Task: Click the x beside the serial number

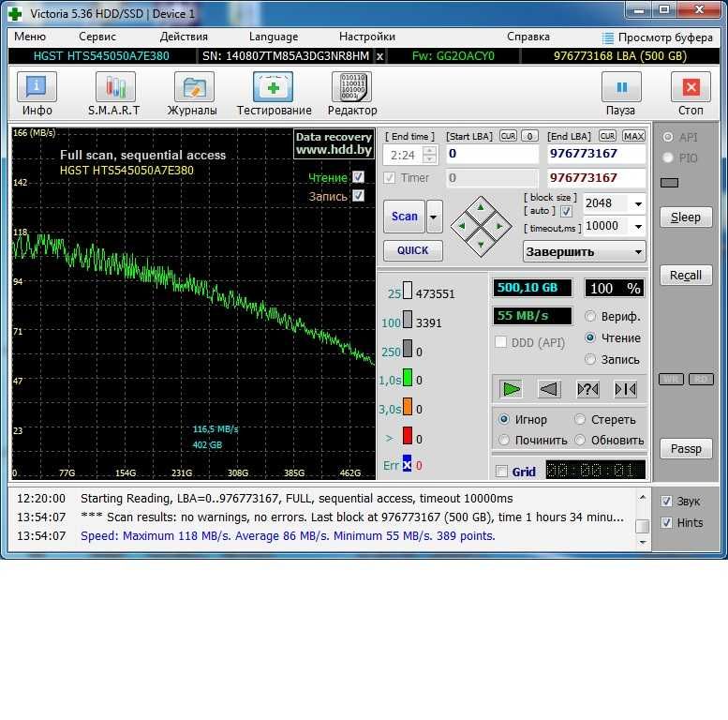Action: (x=379, y=56)
